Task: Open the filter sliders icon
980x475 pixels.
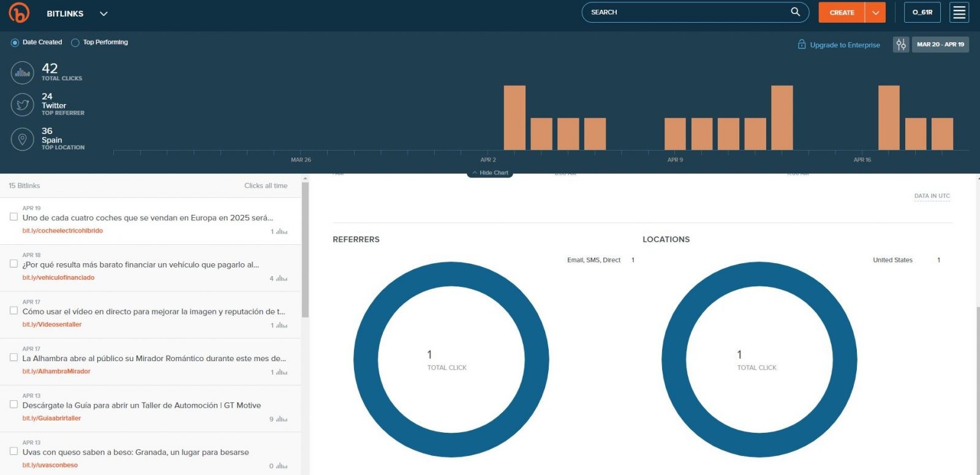Action: [x=900, y=45]
